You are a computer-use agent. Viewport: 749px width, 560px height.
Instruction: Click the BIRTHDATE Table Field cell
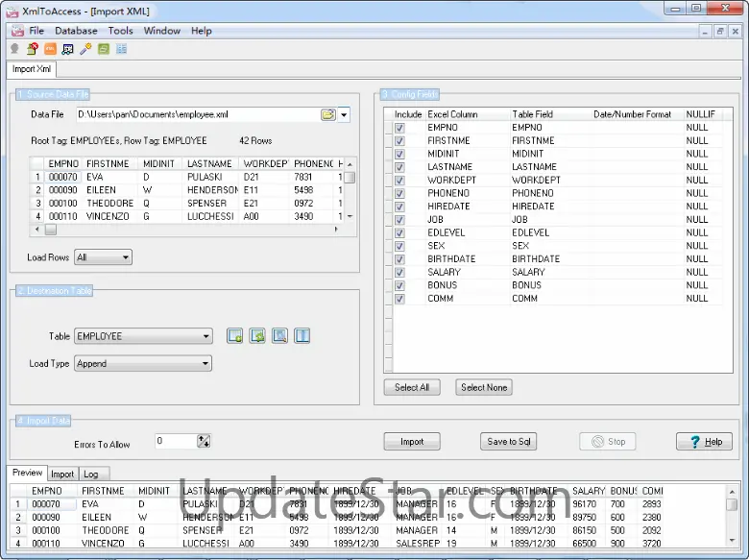point(549,259)
